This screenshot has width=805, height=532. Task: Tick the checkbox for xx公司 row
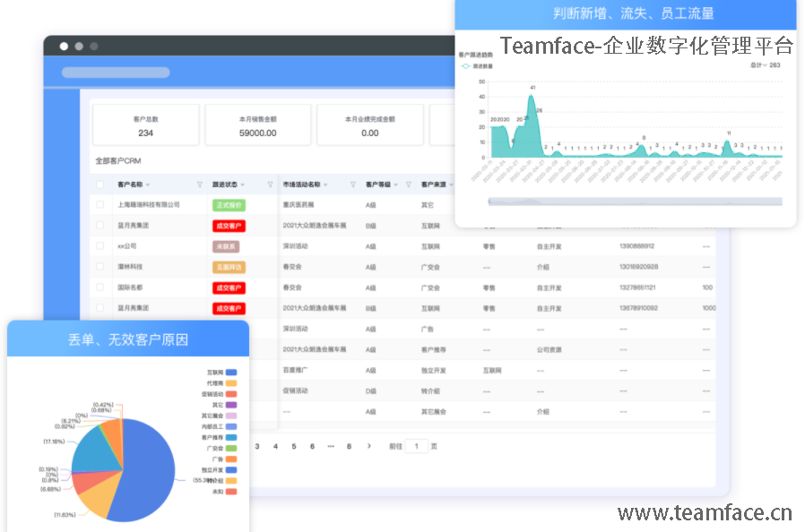[100, 245]
